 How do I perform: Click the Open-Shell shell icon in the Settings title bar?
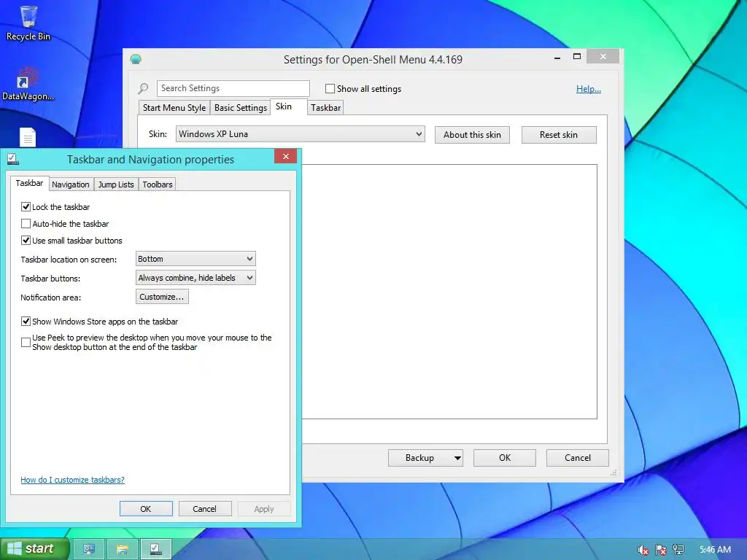[136, 60]
